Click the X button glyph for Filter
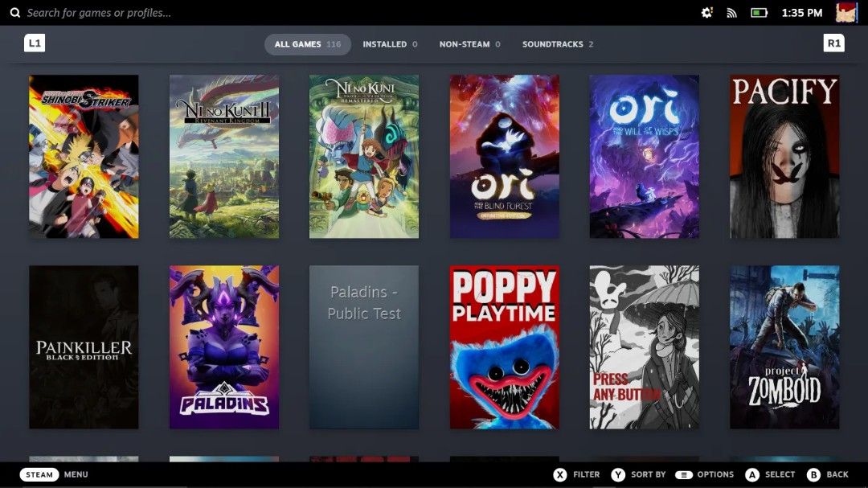The height and width of the screenshot is (488, 868). point(559,474)
